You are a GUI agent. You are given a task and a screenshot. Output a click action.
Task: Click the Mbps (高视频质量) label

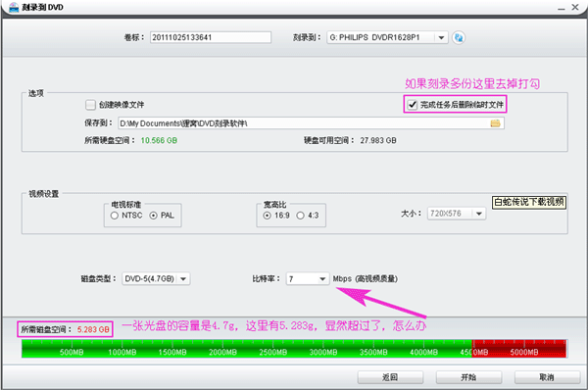[365, 278]
